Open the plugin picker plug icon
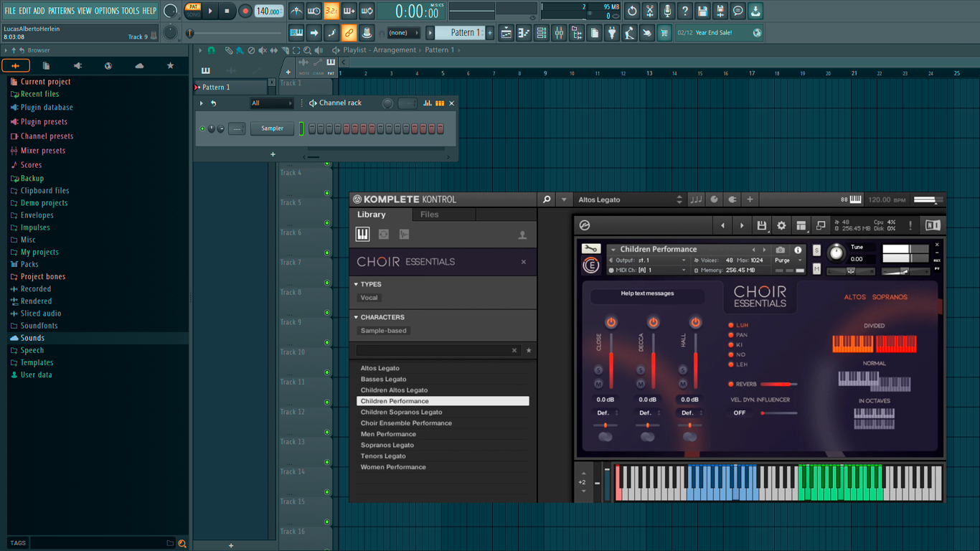The image size is (980, 551). [x=612, y=33]
